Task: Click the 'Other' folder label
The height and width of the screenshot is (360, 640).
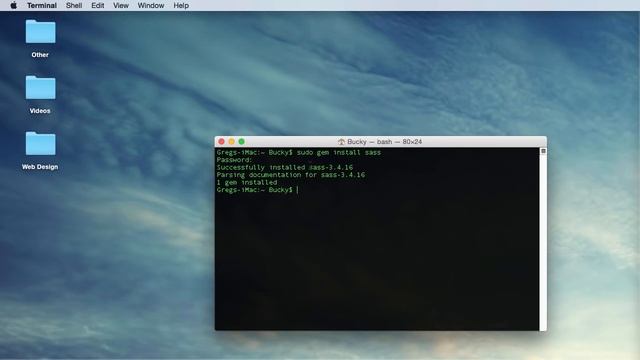Action: 40,55
